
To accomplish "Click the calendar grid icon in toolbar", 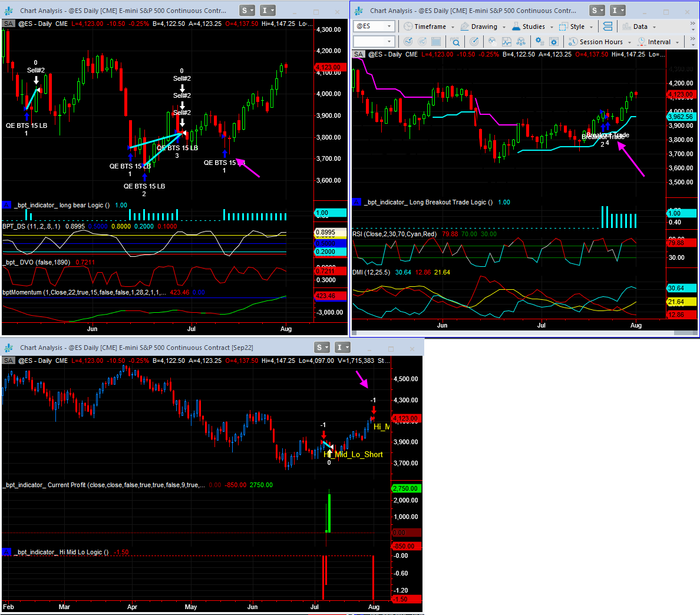I will pos(436,42).
